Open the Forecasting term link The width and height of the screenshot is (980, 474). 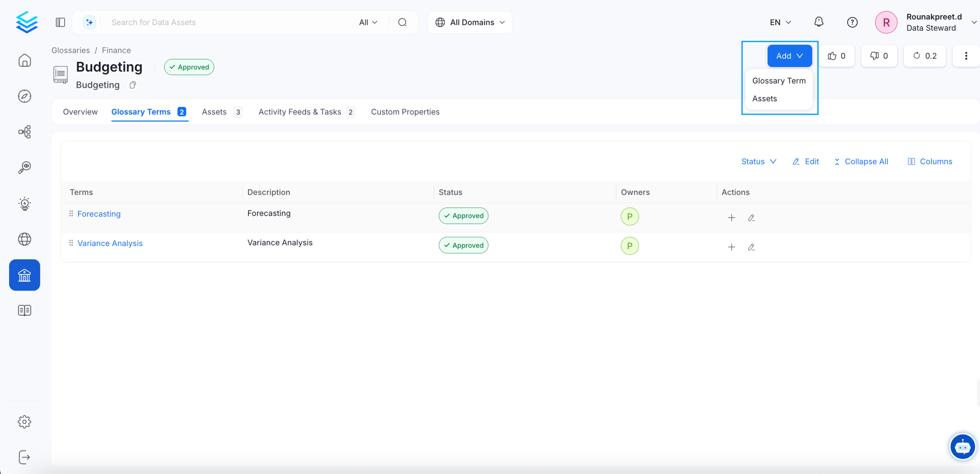pyautogui.click(x=99, y=214)
